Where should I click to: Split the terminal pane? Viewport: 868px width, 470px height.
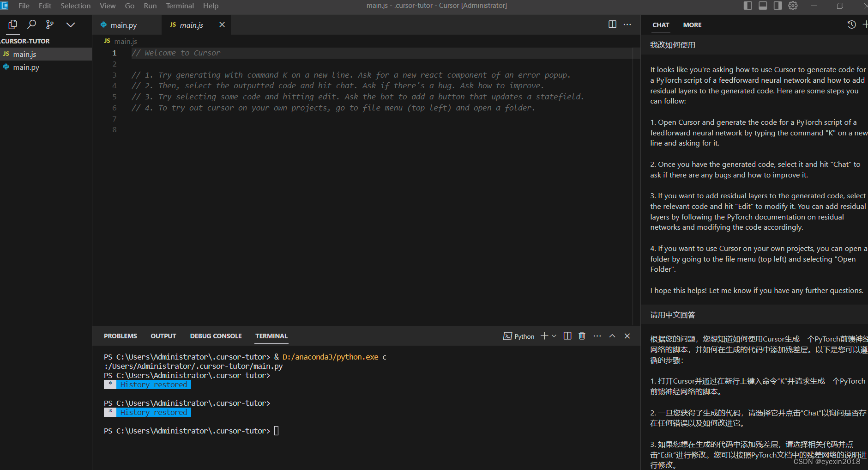point(567,336)
